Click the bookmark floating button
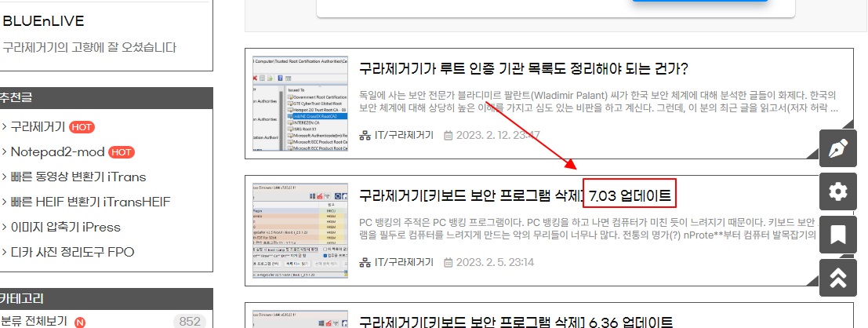The image size is (868, 328). click(x=838, y=235)
